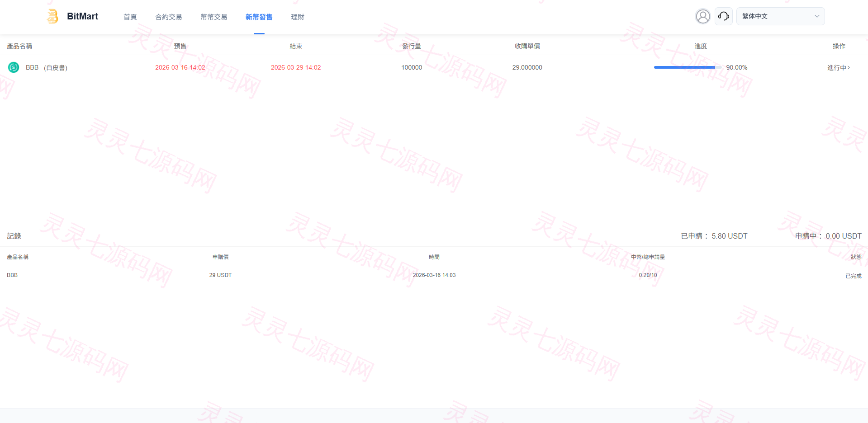Click the 收購單價 column header
Viewport: 868px width, 423px height.
pyautogui.click(x=527, y=46)
